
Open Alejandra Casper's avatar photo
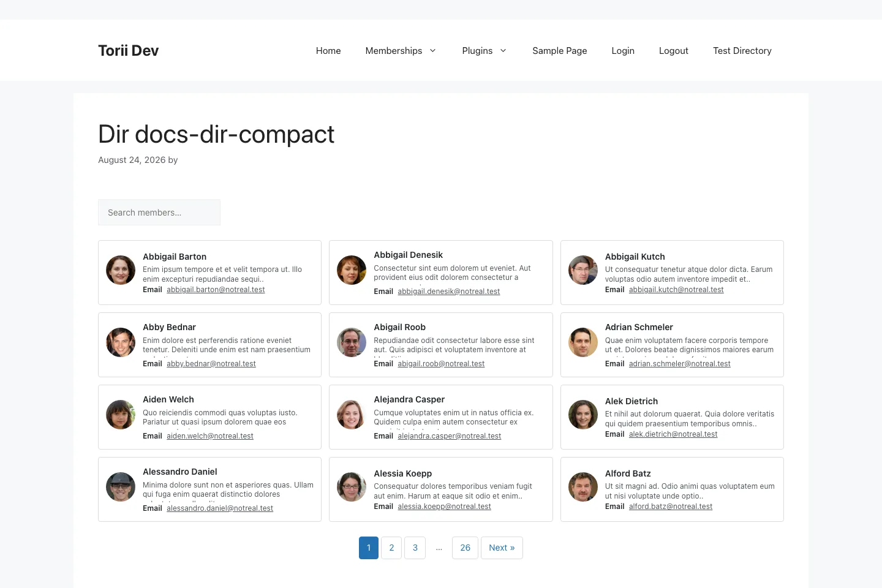(352, 415)
